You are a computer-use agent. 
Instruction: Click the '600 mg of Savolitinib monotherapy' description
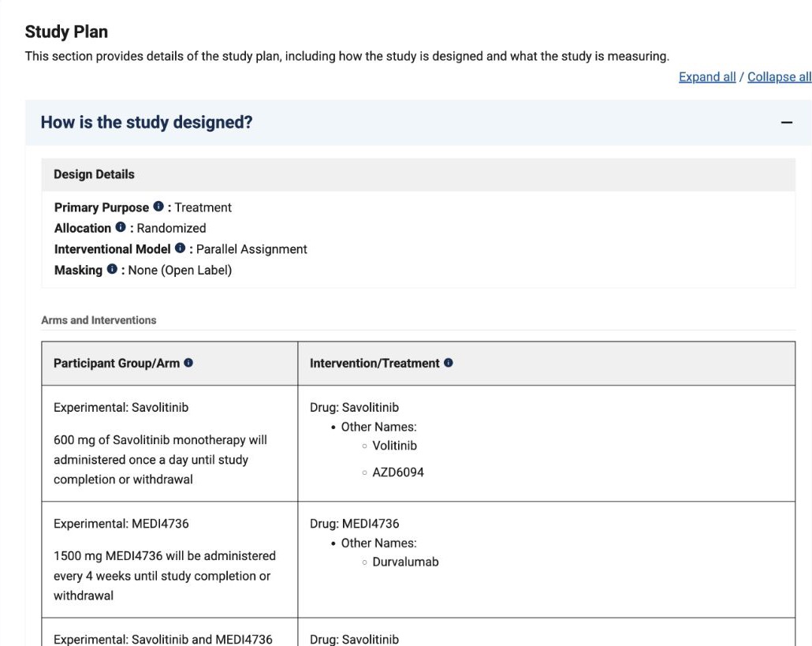pos(160,460)
